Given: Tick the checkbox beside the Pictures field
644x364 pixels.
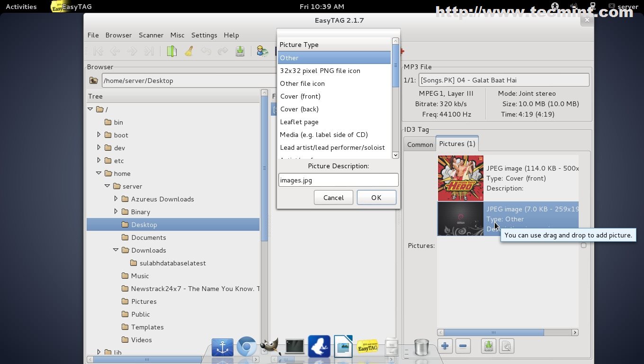Looking at the screenshot, I should (x=583, y=246).
